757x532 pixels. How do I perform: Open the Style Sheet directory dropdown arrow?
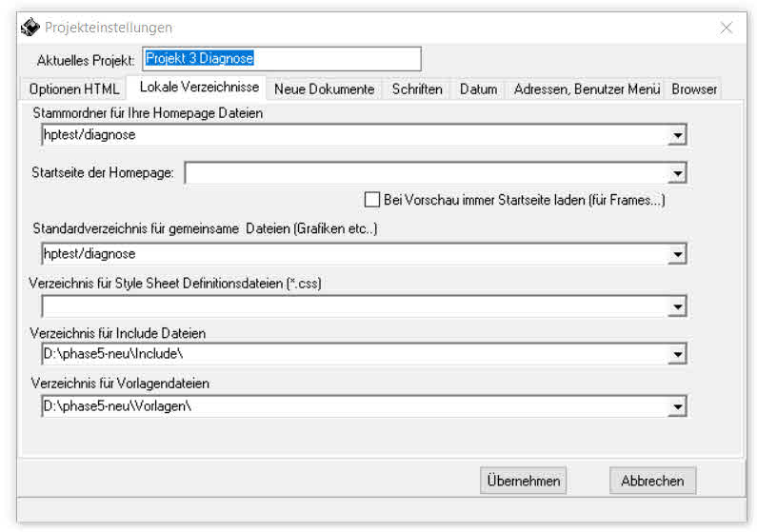pos(677,306)
